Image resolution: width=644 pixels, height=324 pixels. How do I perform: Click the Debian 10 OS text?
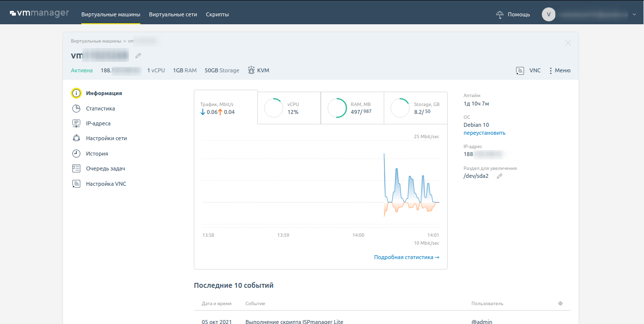[x=476, y=125]
